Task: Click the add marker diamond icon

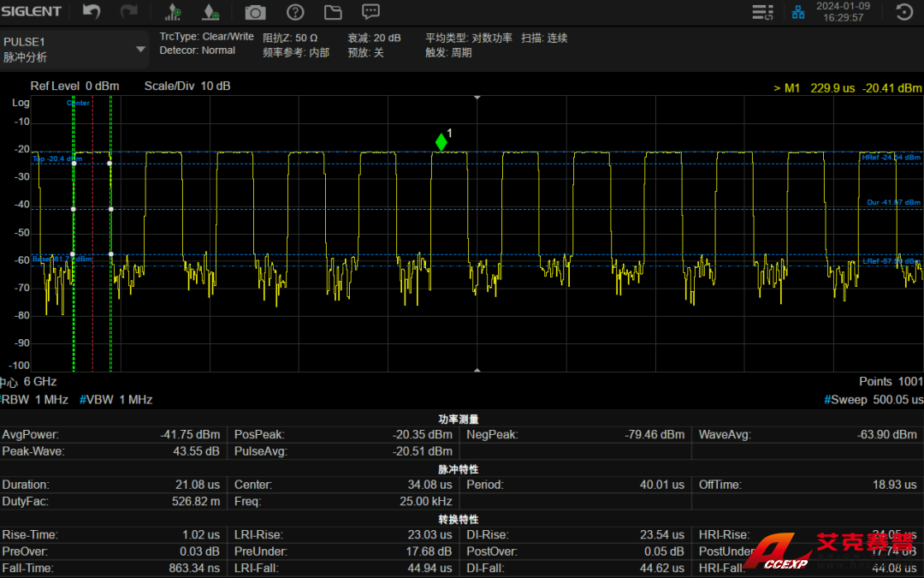Action: pyautogui.click(x=210, y=12)
